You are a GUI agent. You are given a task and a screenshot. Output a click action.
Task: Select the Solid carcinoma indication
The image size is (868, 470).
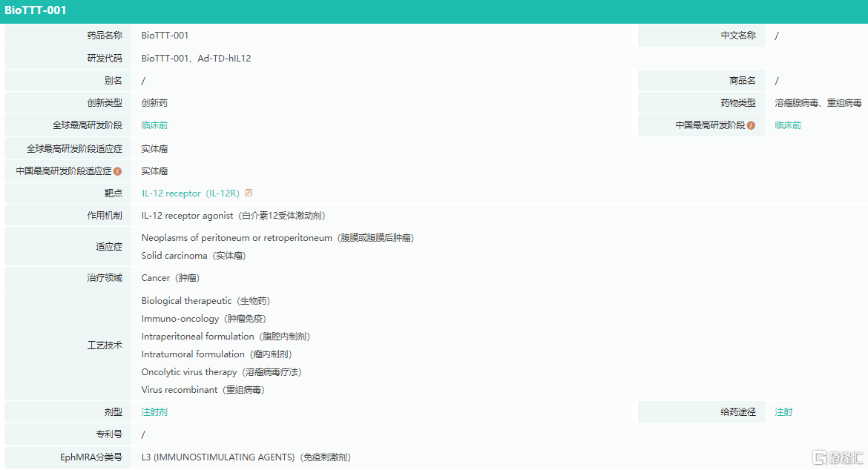(x=193, y=256)
